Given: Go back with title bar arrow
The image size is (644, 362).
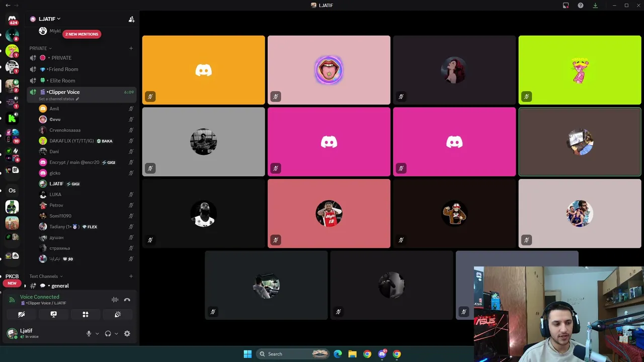Looking at the screenshot, I should tap(8, 5).
